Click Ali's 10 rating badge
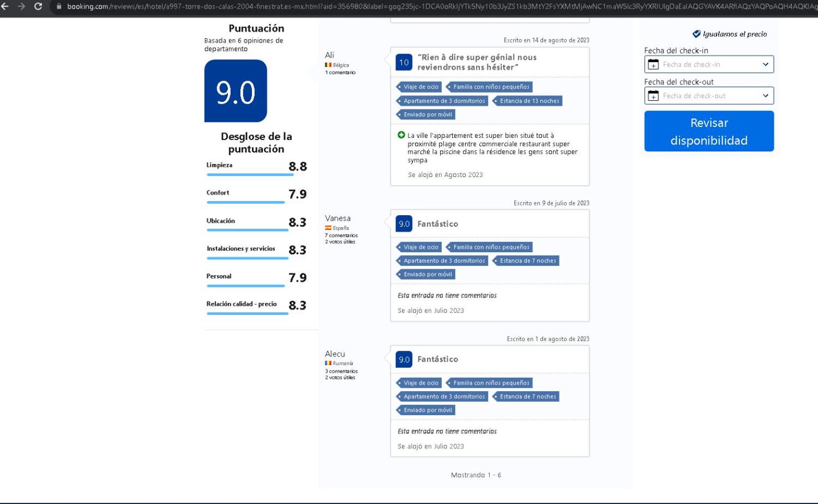 404,62
